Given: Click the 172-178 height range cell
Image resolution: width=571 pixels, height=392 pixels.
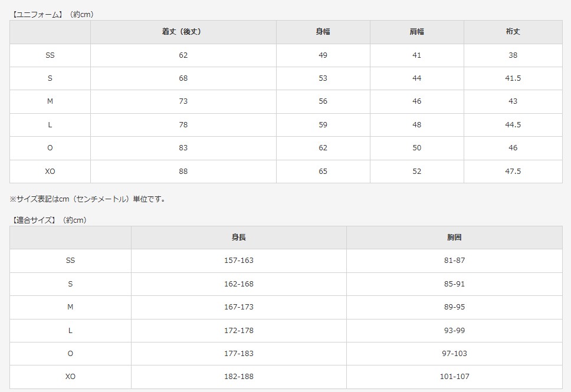Looking at the screenshot, I should click(x=238, y=330).
